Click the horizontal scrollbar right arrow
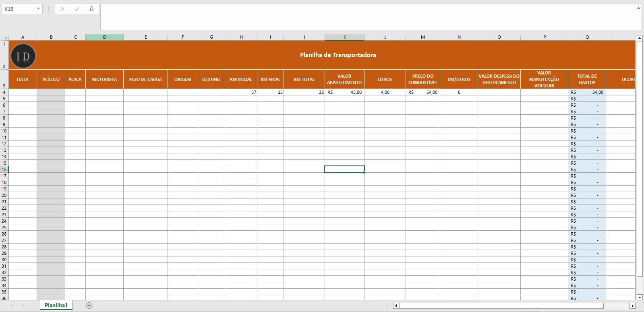The image size is (644, 312). pos(632,306)
